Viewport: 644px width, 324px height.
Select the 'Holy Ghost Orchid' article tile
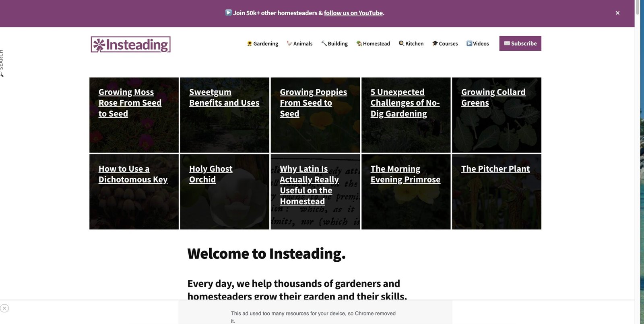211,174
